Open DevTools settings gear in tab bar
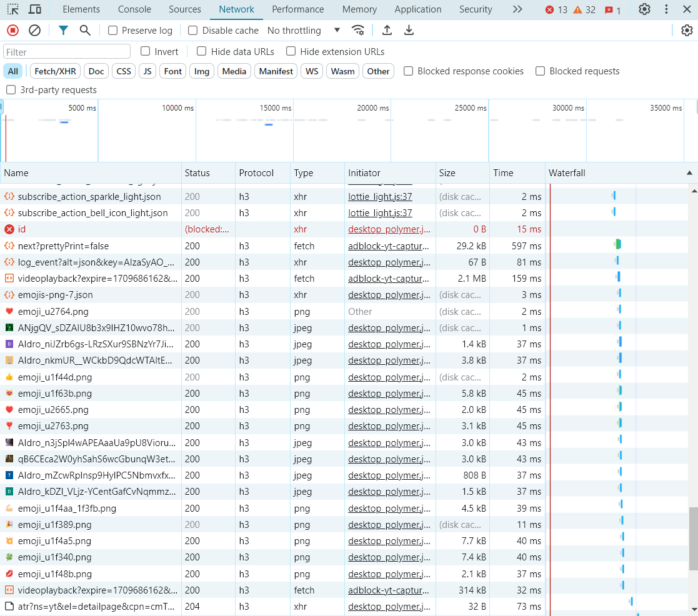Viewport: 698px width, 616px height. (x=644, y=9)
